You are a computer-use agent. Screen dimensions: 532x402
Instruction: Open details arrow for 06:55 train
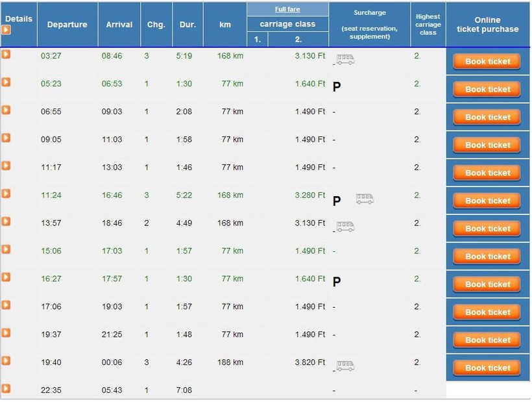point(6,110)
